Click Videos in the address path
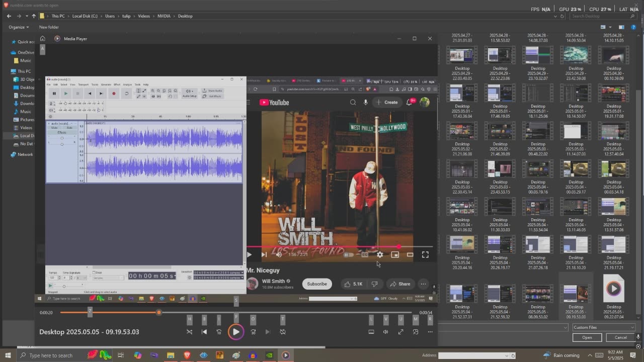Screen dimensions: 644x362 (144, 16)
